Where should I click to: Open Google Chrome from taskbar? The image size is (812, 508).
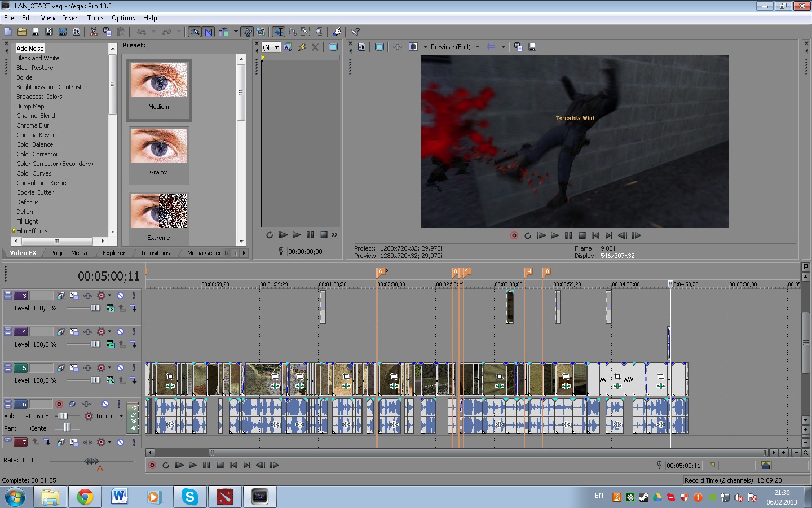point(85,497)
